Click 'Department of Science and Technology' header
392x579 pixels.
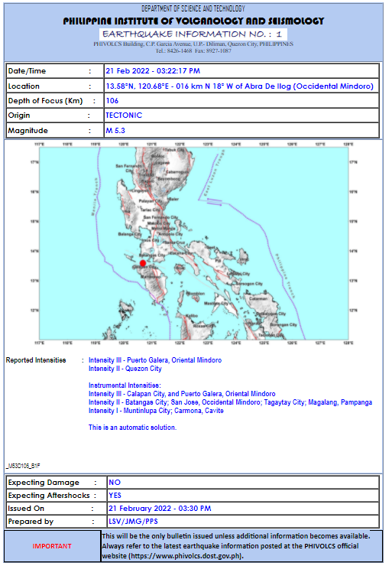pyautogui.click(x=193, y=8)
